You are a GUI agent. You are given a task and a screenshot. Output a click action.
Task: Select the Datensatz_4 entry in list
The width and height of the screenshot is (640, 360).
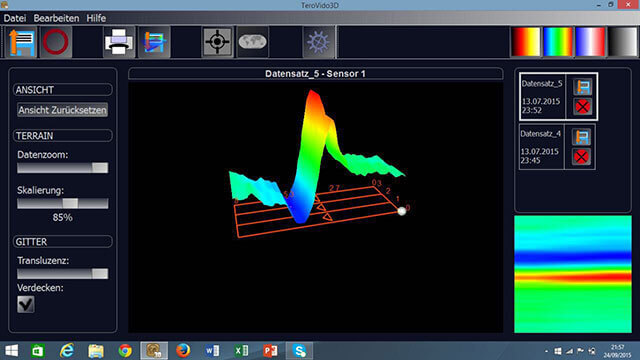(x=541, y=147)
